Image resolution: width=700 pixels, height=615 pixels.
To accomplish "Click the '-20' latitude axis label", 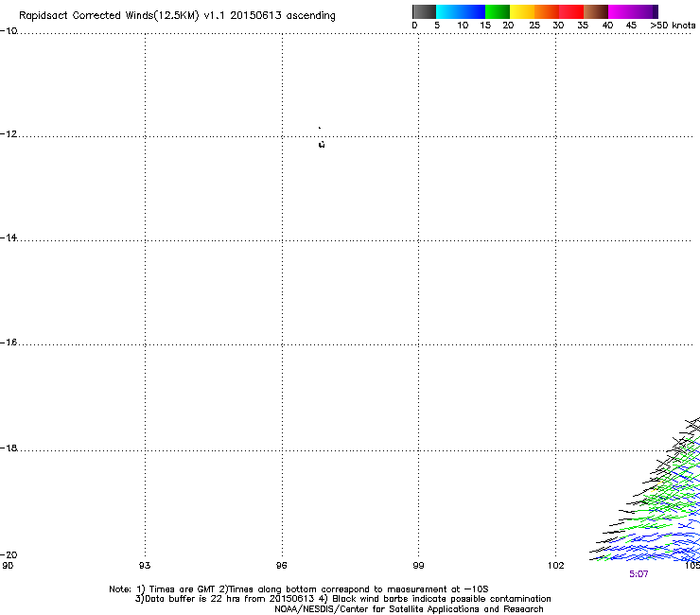I will tap(9, 554).
